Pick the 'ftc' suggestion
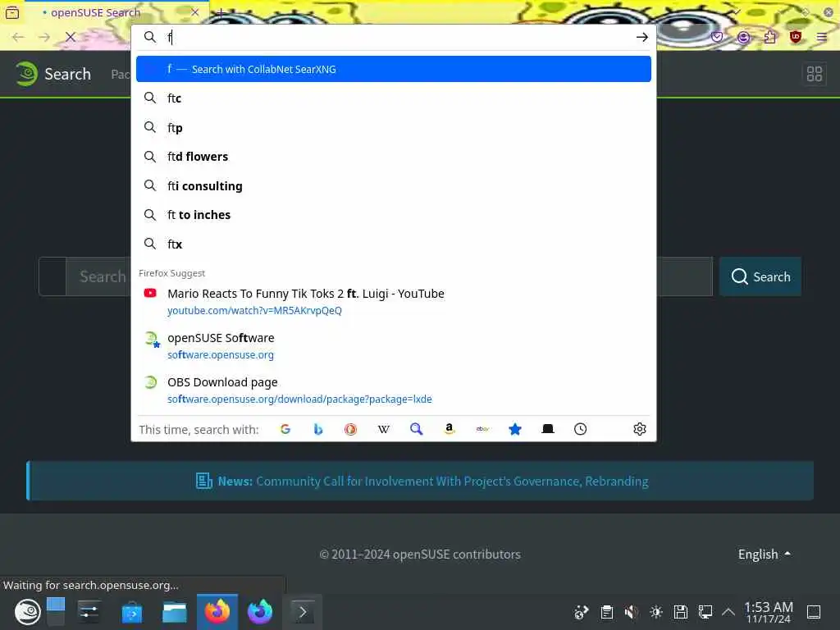 tap(393, 98)
